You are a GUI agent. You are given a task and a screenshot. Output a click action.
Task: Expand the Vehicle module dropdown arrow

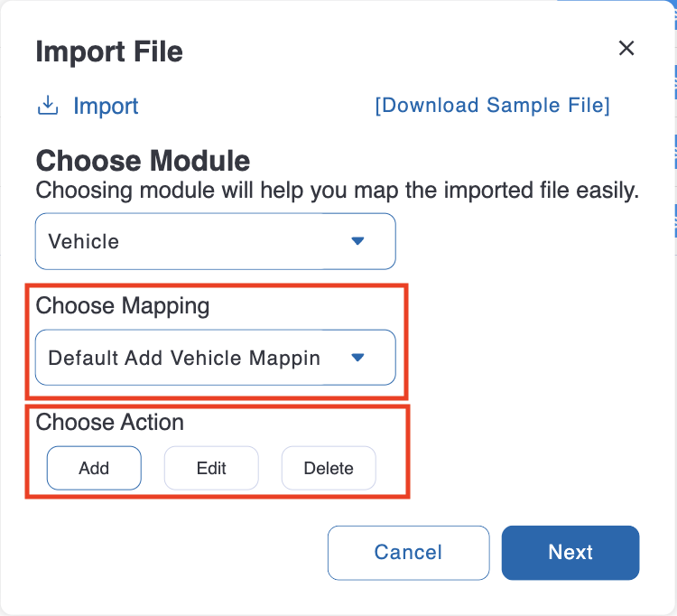pos(357,241)
